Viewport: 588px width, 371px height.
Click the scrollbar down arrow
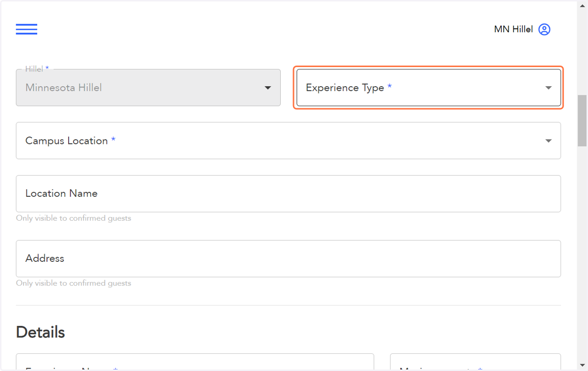tap(582, 365)
